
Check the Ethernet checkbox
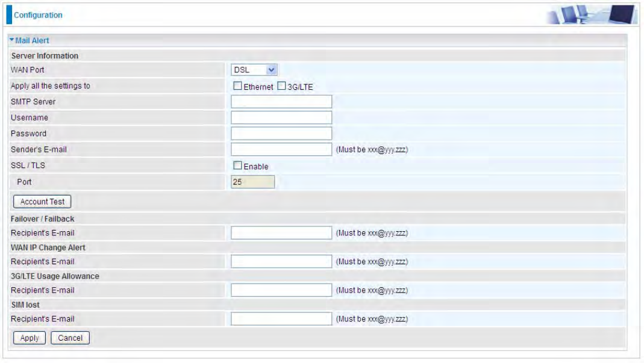[x=237, y=86]
